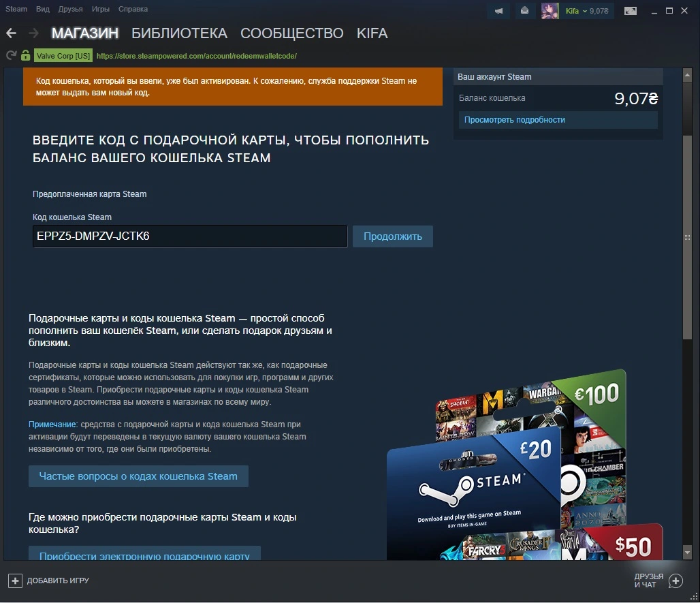This screenshot has height=603, width=700.
Task: Go forward with the right arrow
Action: 33,33
